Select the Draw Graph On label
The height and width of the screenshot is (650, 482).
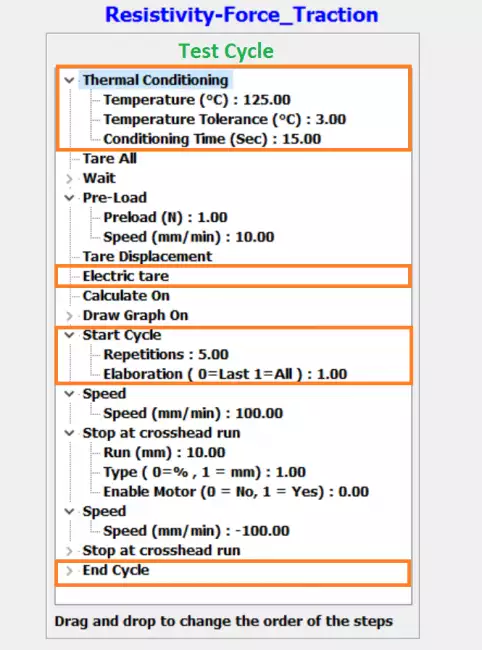click(x=135, y=315)
